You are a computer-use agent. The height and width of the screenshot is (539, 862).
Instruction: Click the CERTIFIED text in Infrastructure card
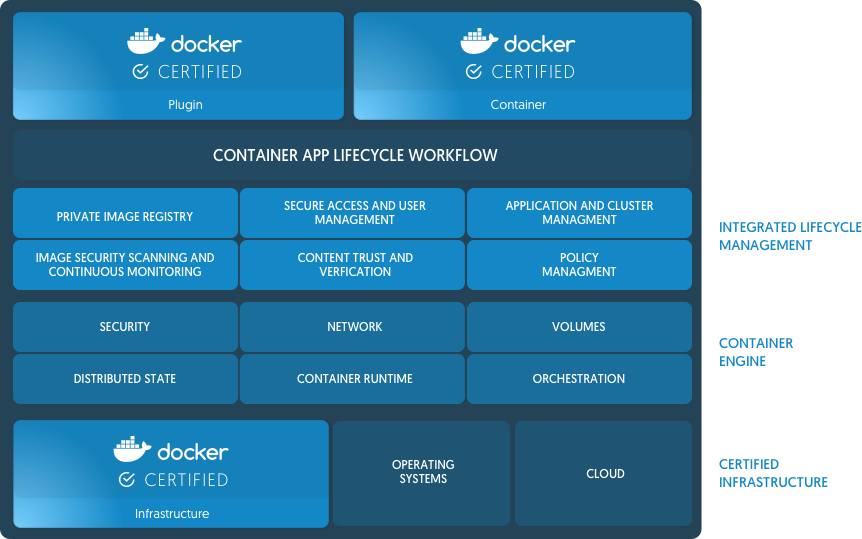tap(186, 480)
